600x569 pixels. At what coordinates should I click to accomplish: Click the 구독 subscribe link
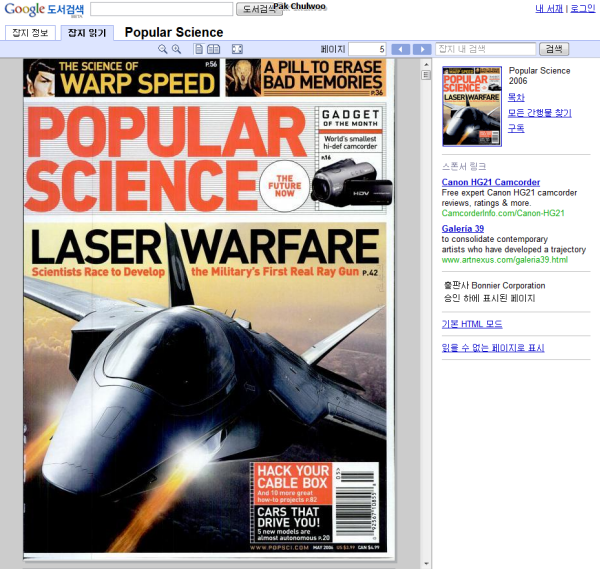pyautogui.click(x=516, y=128)
